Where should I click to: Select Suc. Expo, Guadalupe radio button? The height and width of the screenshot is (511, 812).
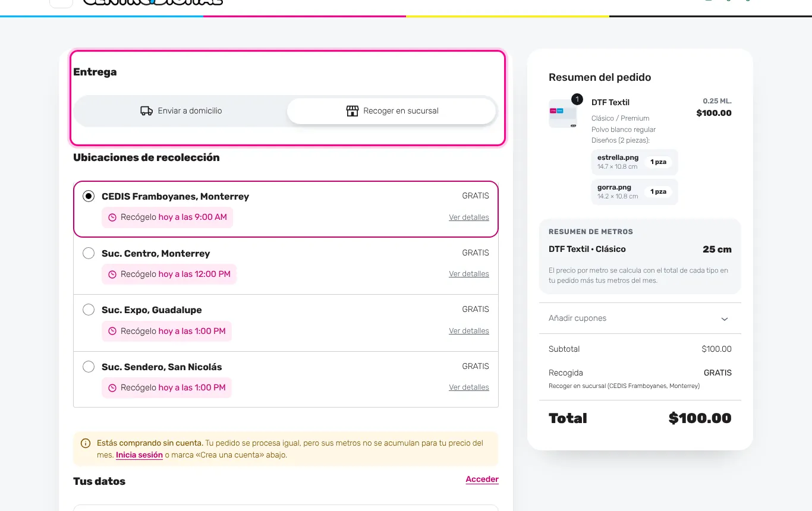[89, 310]
